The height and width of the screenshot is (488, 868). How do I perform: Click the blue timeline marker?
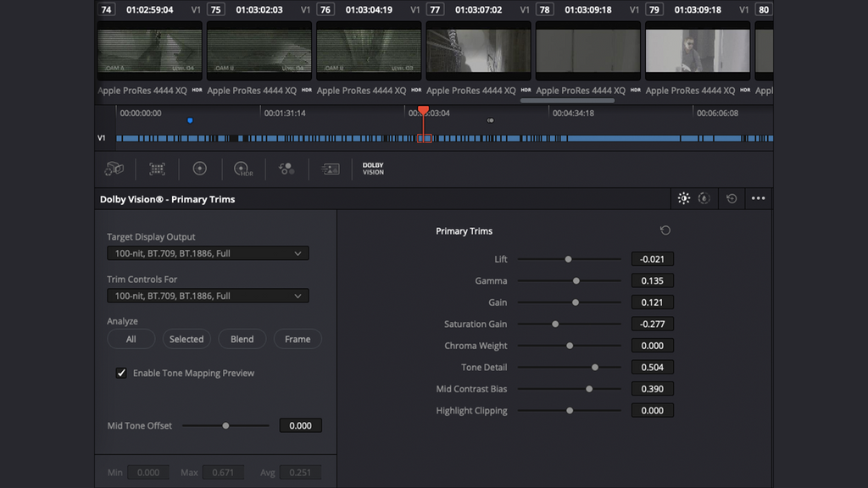[190, 120]
